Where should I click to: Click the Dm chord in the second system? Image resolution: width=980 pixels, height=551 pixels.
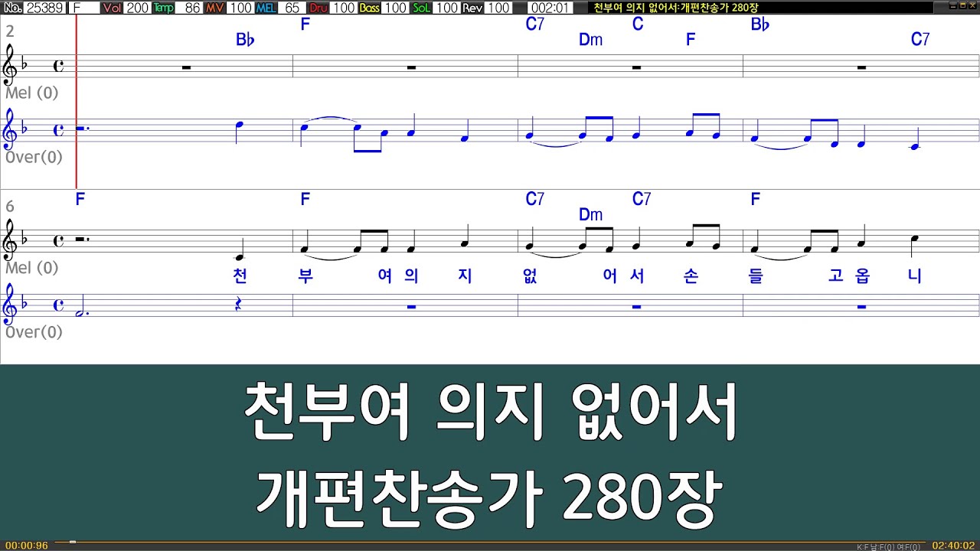coord(590,215)
